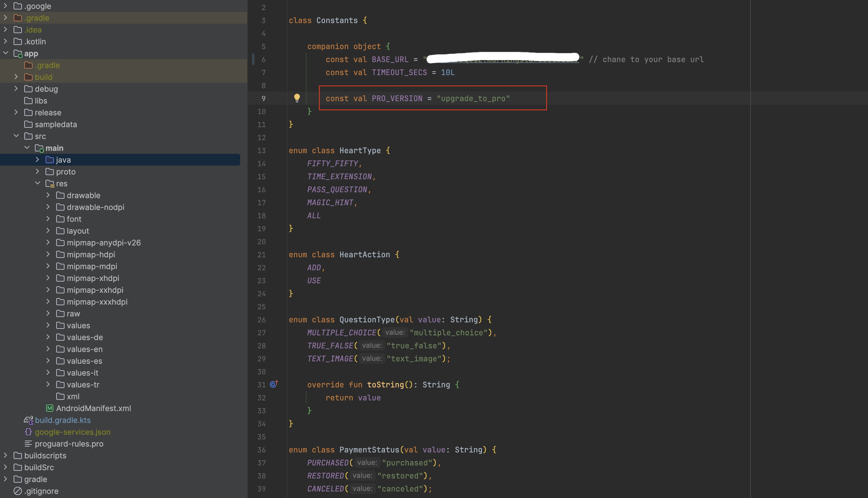This screenshot has width=868, height=498.
Task: Expand the layout folder
Action: click(x=48, y=231)
